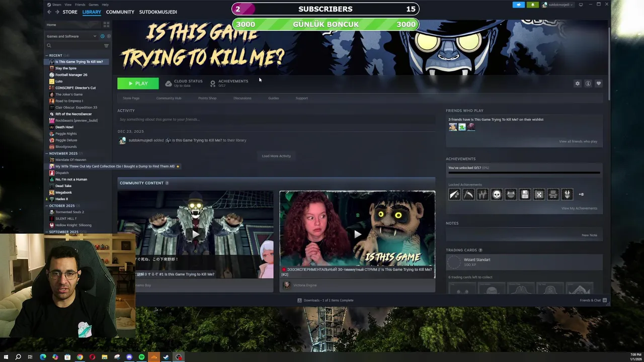Open Trading Cards help question mark
The height and width of the screenshot is (362, 644).
coord(480,250)
